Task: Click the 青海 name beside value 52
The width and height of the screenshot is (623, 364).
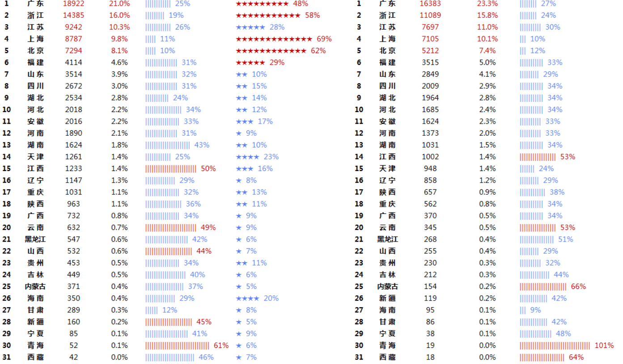Action: pyautogui.click(x=35, y=345)
